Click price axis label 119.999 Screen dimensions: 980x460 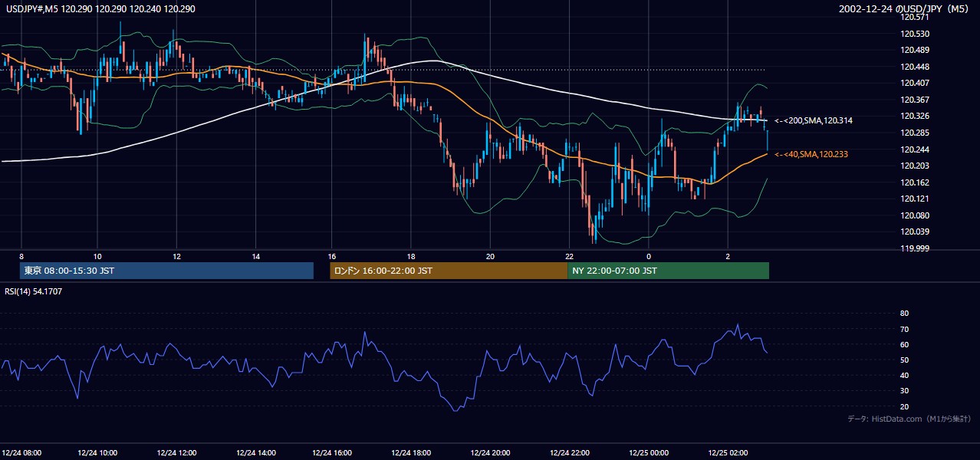pyautogui.click(x=916, y=248)
